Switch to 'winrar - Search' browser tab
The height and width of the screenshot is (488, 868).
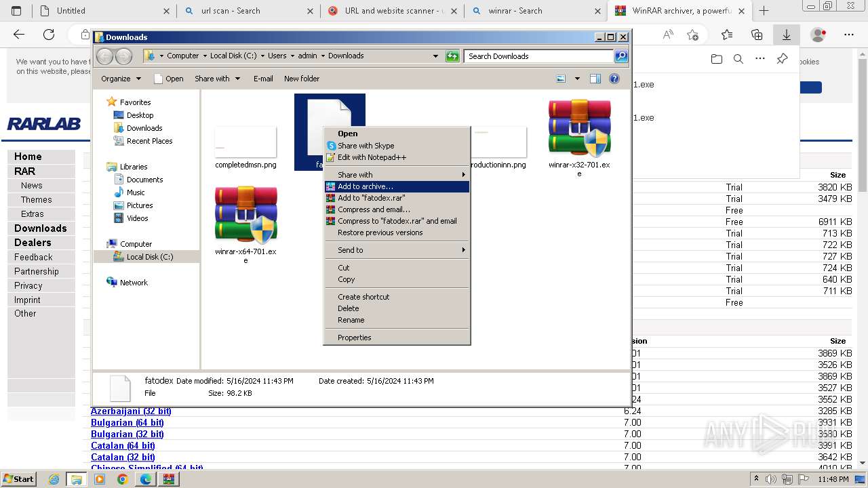[x=536, y=11]
